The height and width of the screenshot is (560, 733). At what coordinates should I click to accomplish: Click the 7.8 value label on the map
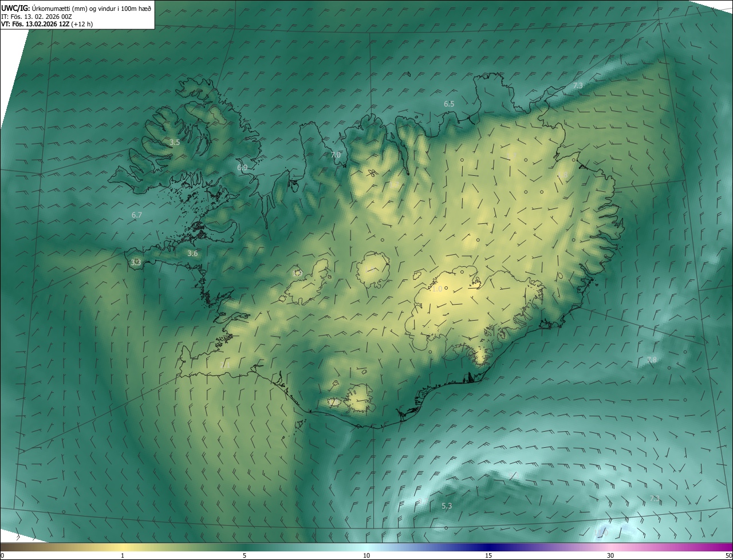point(652,360)
